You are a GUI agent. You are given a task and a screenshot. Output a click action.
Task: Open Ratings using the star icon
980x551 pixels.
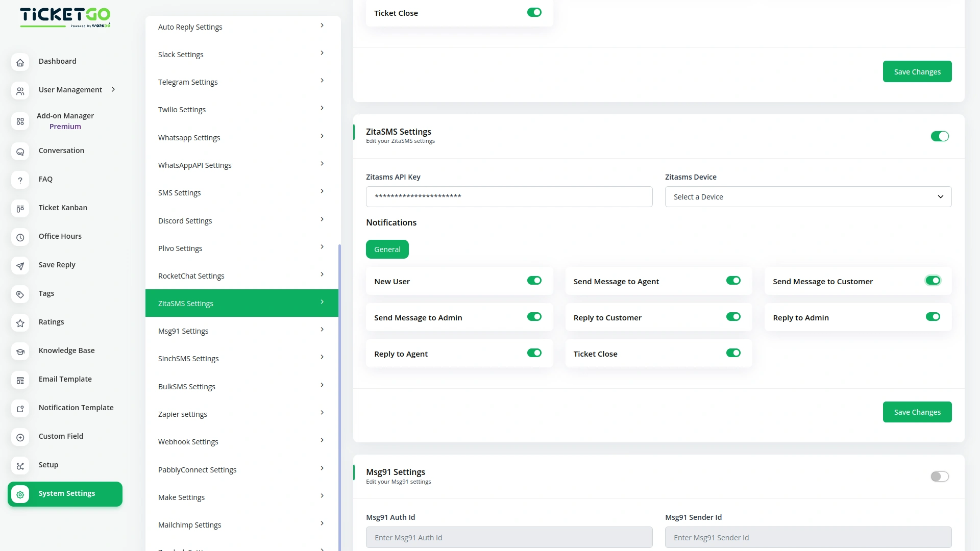tap(20, 323)
